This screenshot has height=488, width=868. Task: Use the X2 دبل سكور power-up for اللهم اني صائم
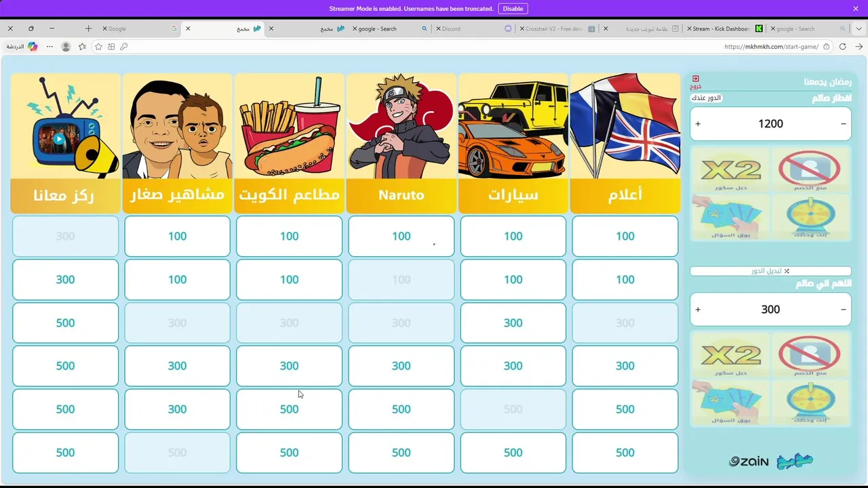point(732,356)
